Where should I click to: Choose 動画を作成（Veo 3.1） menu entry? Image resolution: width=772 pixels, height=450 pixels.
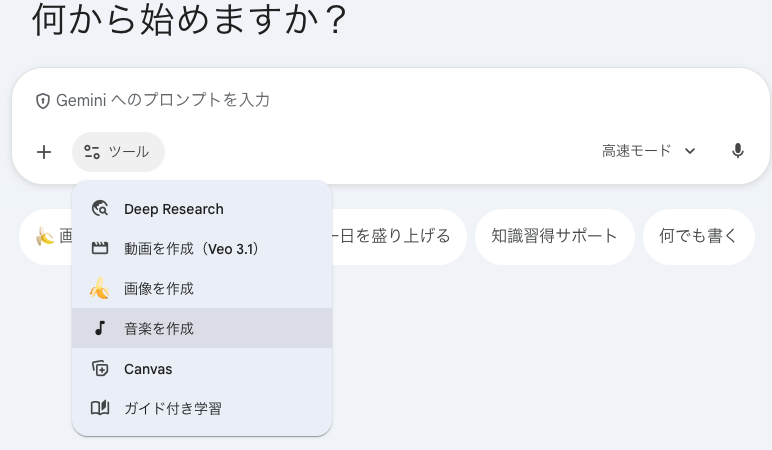tap(191, 248)
